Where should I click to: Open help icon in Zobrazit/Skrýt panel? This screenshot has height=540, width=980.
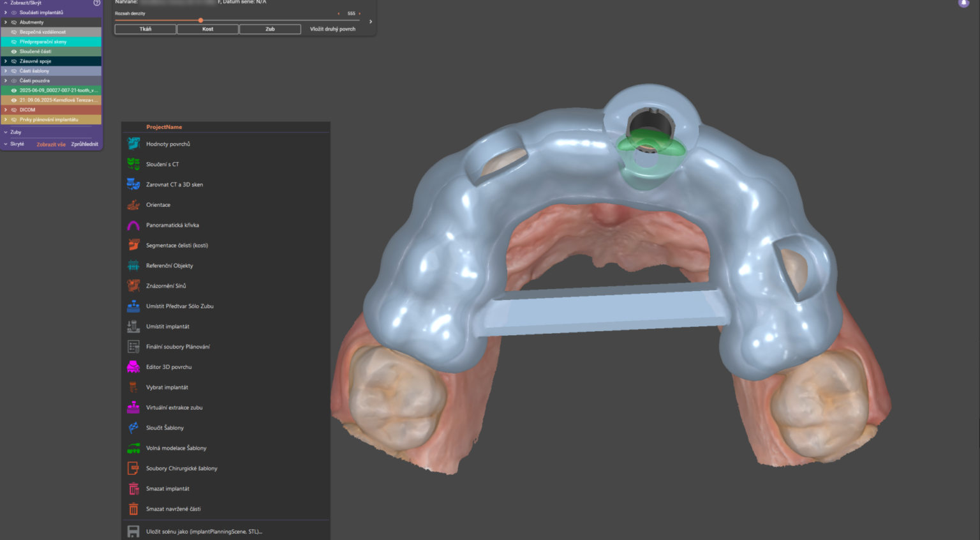tap(97, 3)
